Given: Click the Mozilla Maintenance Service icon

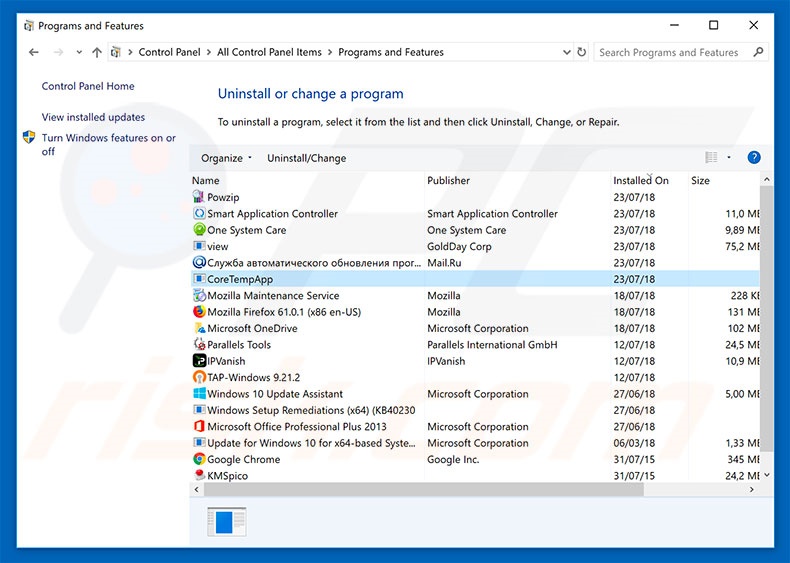Looking at the screenshot, I should tap(199, 295).
